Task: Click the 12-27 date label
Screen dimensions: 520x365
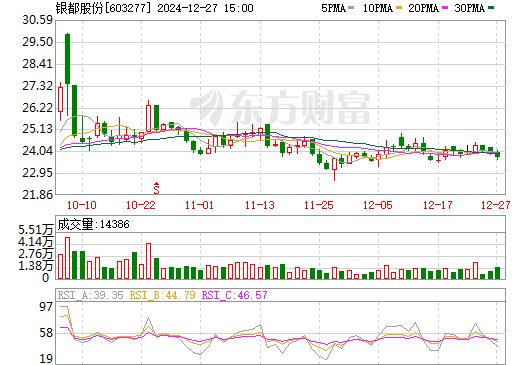Action: pos(496,205)
